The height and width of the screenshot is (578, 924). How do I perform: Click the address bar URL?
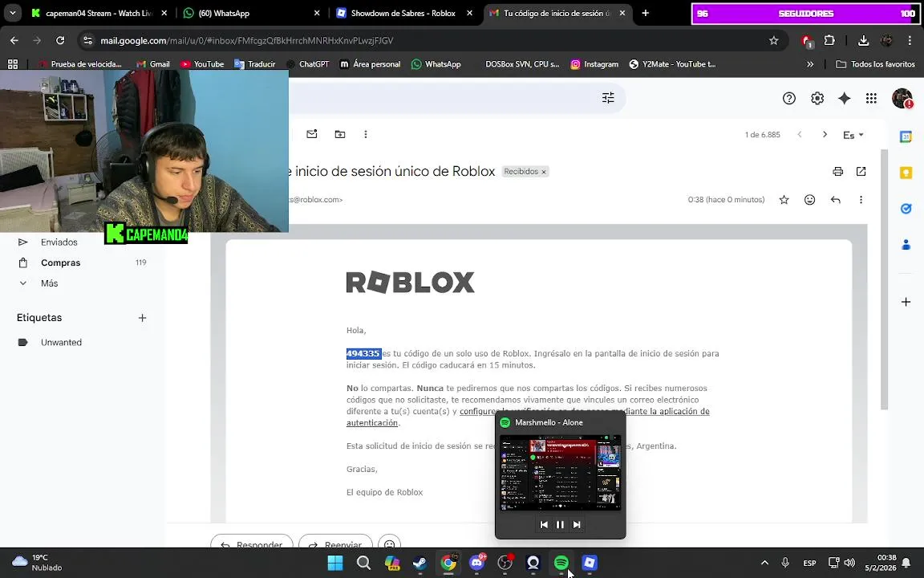click(x=246, y=41)
